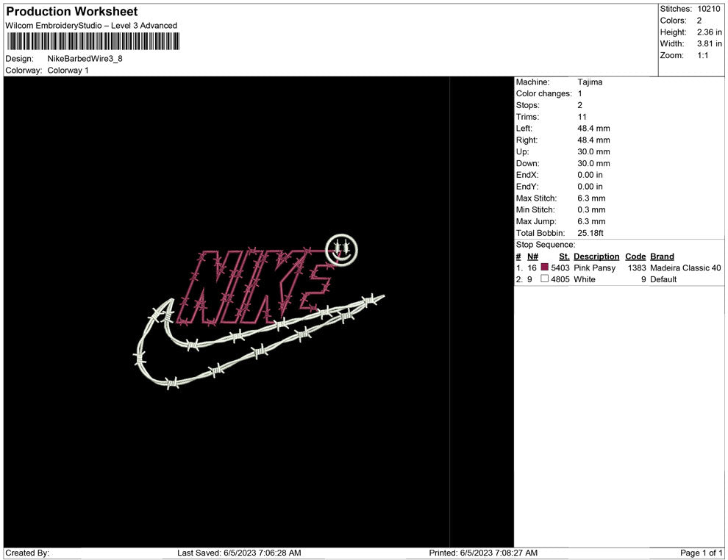The height and width of the screenshot is (560, 728).
Task: Click the smiley face emblem in design
Action: click(342, 250)
